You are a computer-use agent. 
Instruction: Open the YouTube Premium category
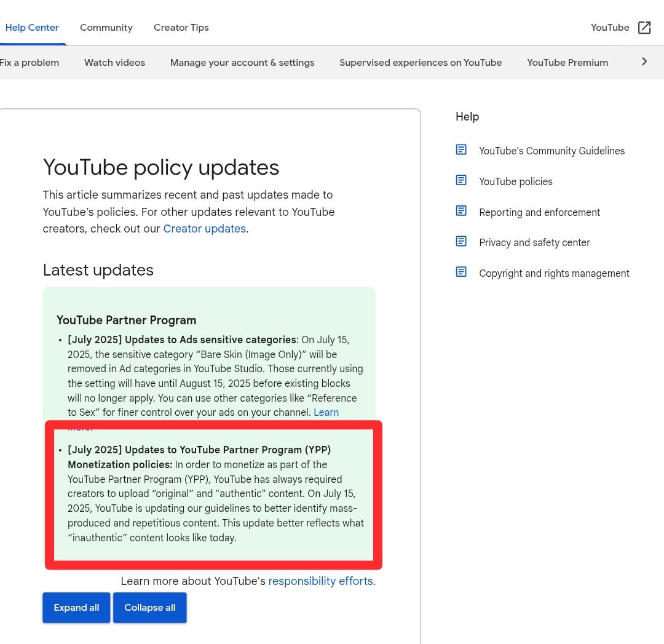point(567,63)
